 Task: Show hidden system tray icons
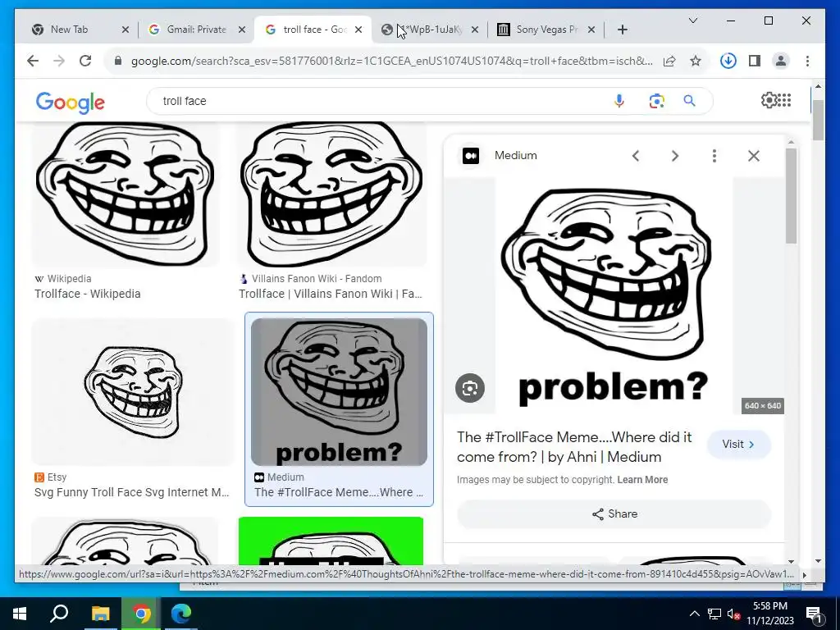(694, 614)
